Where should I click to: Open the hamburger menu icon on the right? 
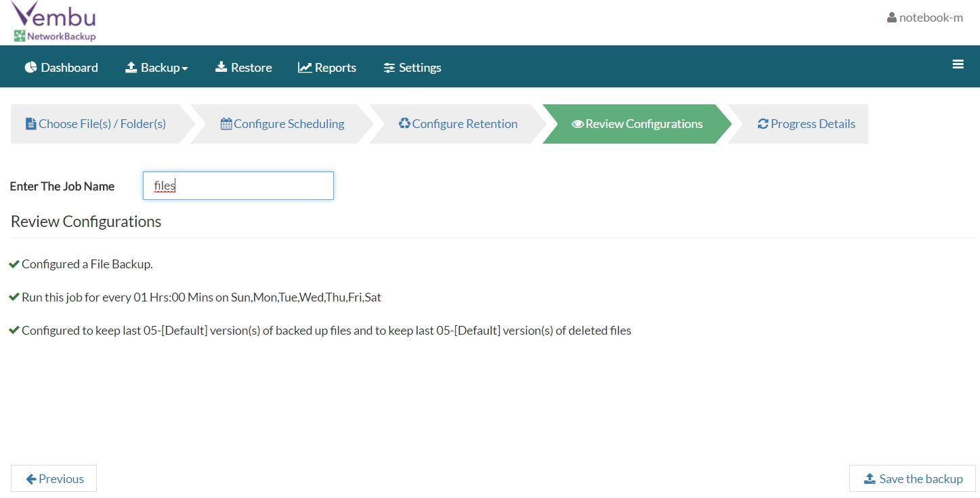click(958, 64)
